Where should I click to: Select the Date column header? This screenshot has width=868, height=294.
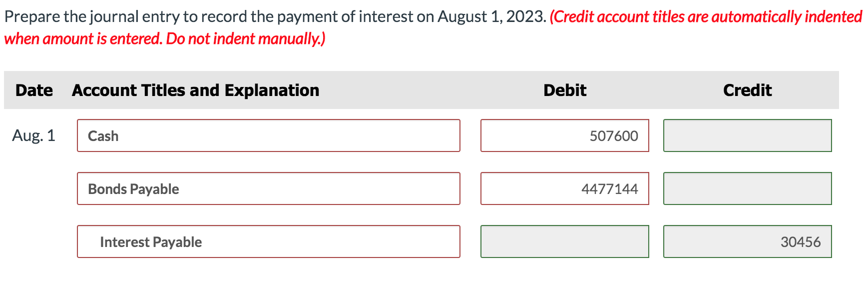tap(33, 90)
